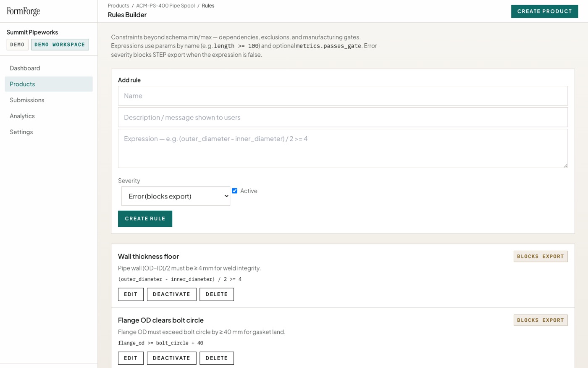Open the Dashboard page
Viewport: 588px width, 368px height.
point(49,68)
